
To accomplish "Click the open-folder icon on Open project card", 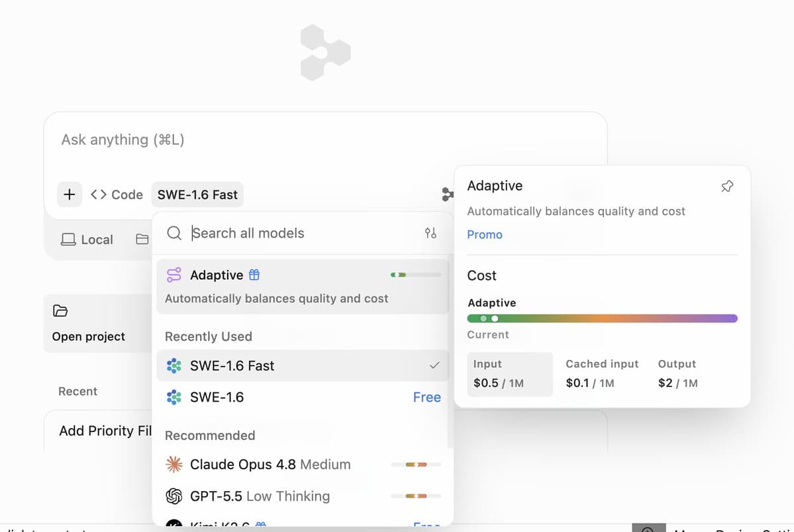I will pyautogui.click(x=60, y=311).
